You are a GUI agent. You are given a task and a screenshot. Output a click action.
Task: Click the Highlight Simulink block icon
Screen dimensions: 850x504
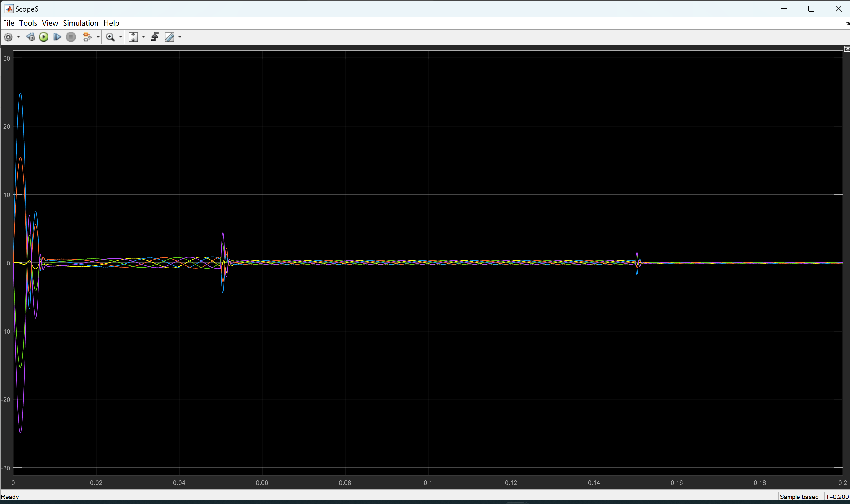[x=87, y=37]
